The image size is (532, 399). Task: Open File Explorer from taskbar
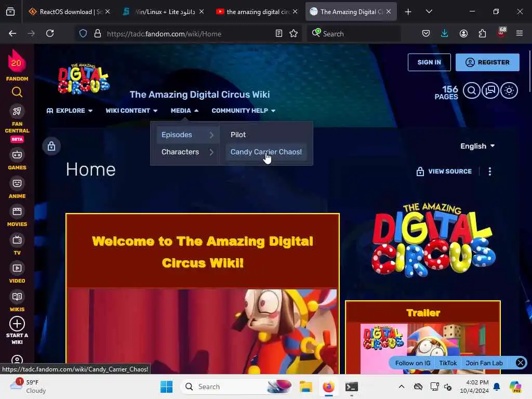(x=305, y=387)
